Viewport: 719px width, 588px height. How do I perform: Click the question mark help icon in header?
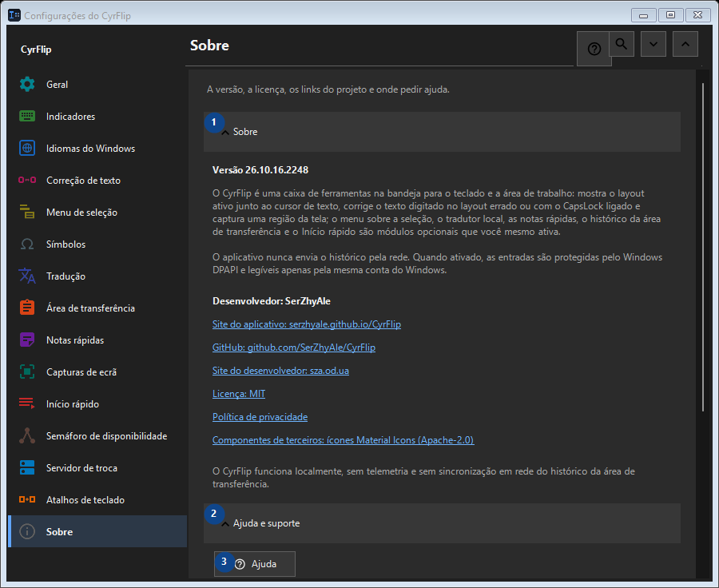click(594, 49)
